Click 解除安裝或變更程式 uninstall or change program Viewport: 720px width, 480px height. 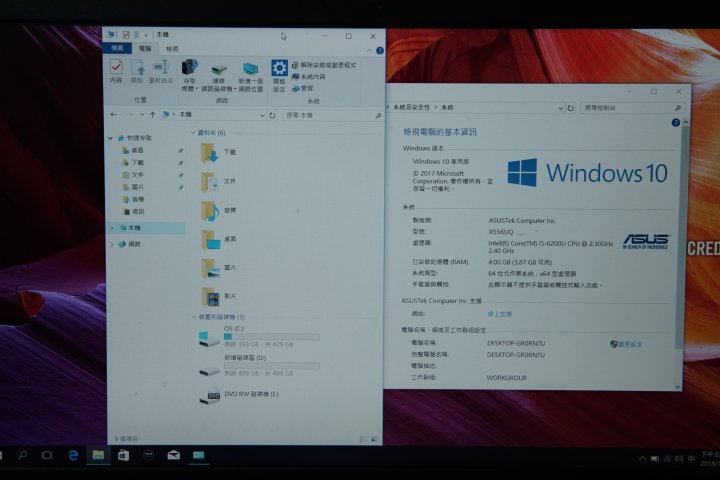click(x=324, y=65)
